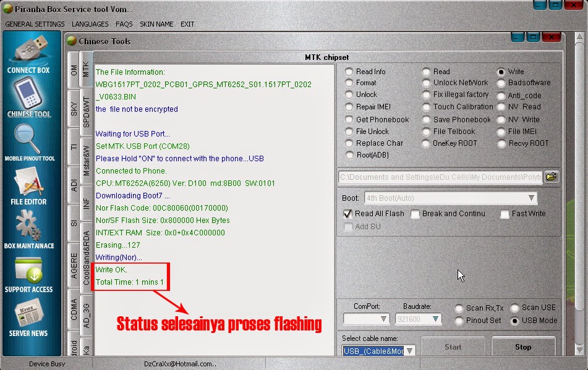This screenshot has height=370, width=588.
Task: Switch to the Mstar&W tab
Action: 86,161
